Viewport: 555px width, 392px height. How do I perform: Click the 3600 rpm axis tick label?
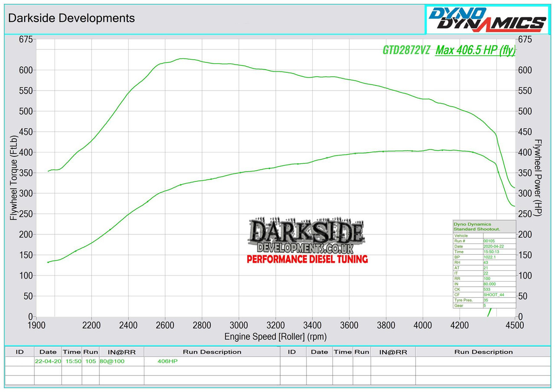point(349,325)
